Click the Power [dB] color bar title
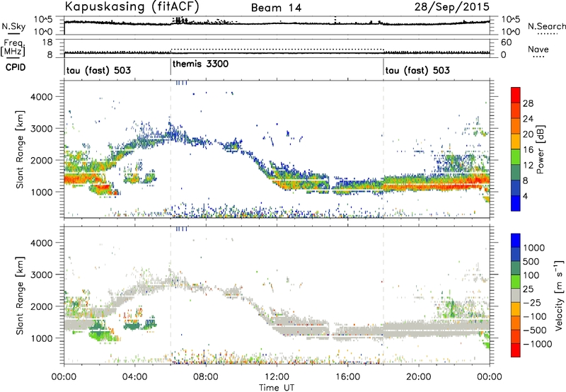 (540, 149)
